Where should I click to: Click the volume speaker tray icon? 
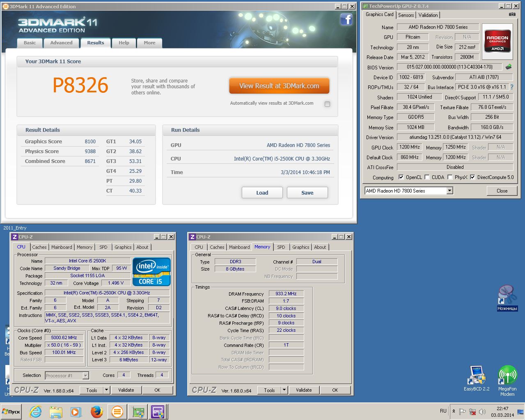(482, 411)
